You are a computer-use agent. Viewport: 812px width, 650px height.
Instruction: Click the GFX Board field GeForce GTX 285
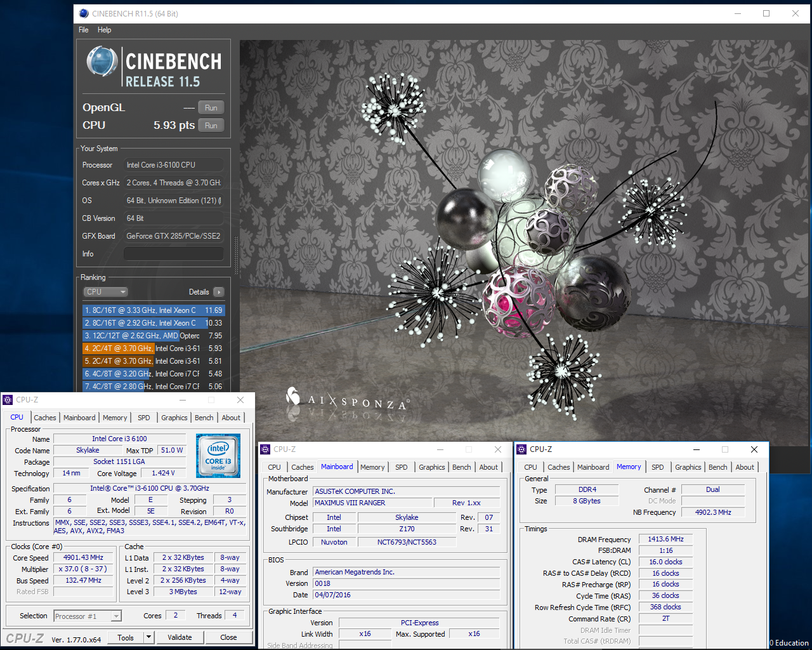(174, 236)
